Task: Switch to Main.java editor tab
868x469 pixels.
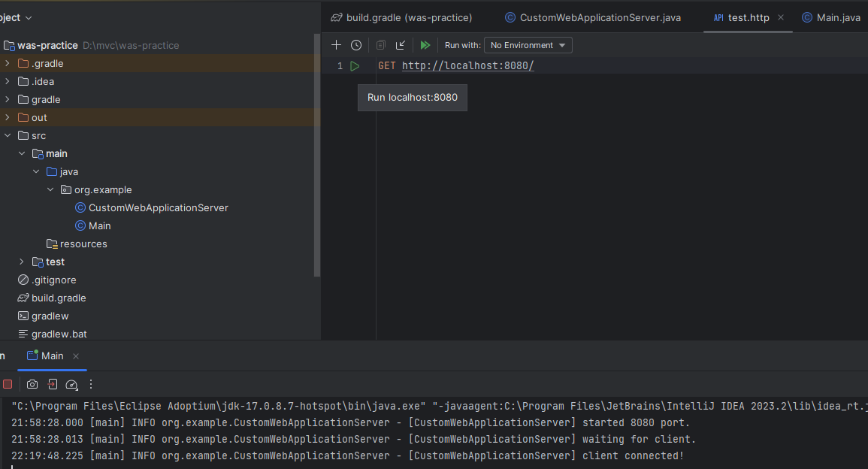Action: 831,18
